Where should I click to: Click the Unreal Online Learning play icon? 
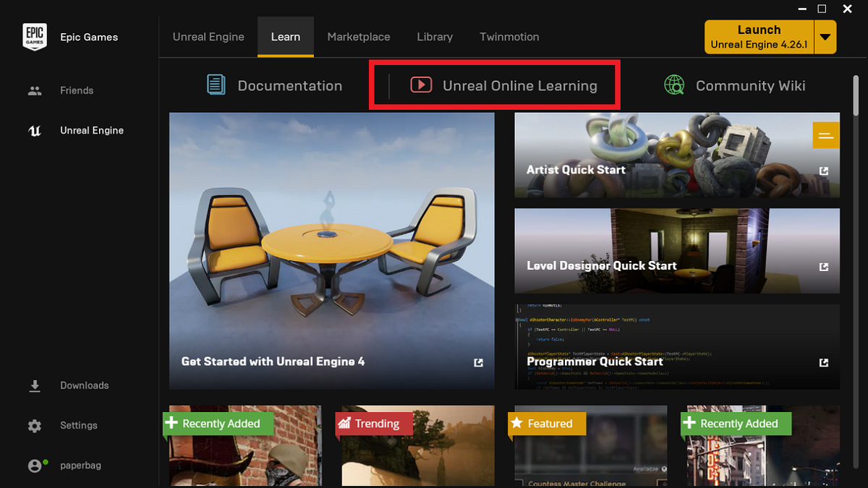[421, 85]
